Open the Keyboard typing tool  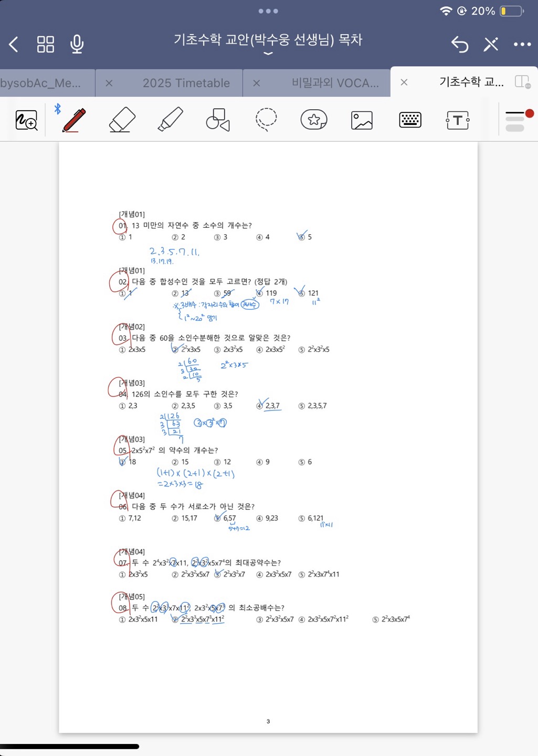point(410,120)
